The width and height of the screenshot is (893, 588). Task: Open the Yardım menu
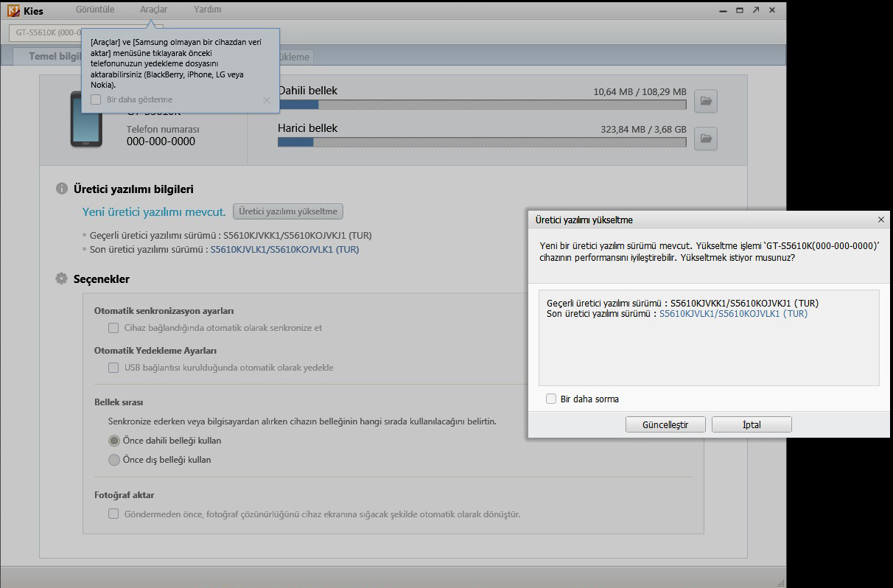[207, 10]
